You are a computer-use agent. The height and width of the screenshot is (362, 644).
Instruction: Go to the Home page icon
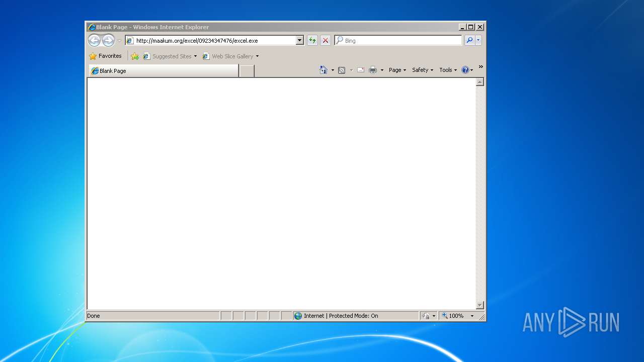324,70
